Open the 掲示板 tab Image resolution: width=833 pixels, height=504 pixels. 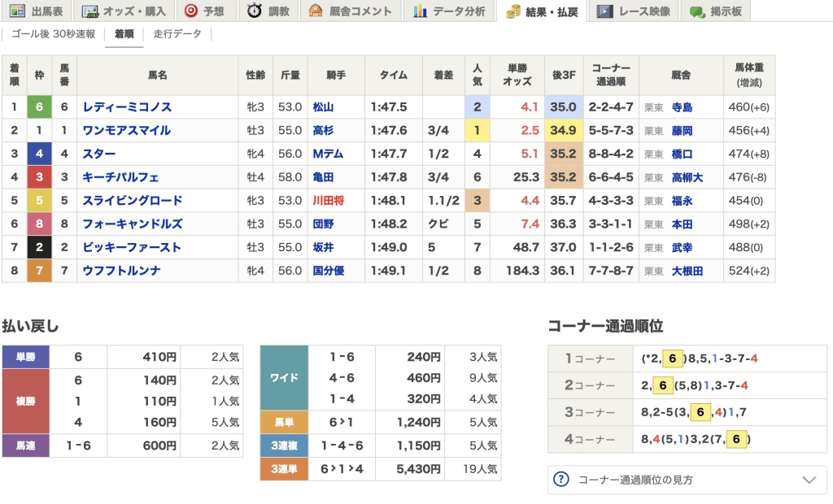(716, 11)
